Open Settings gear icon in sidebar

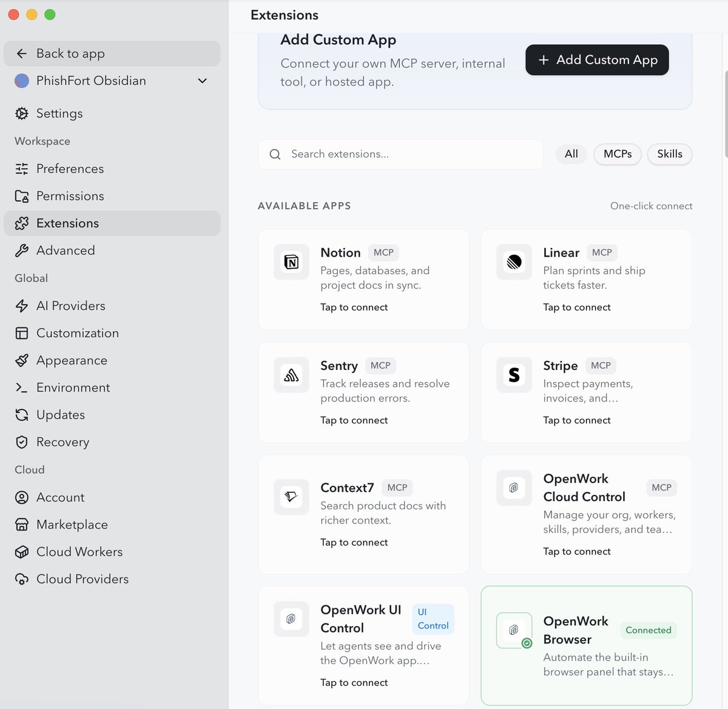pos(22,113)
